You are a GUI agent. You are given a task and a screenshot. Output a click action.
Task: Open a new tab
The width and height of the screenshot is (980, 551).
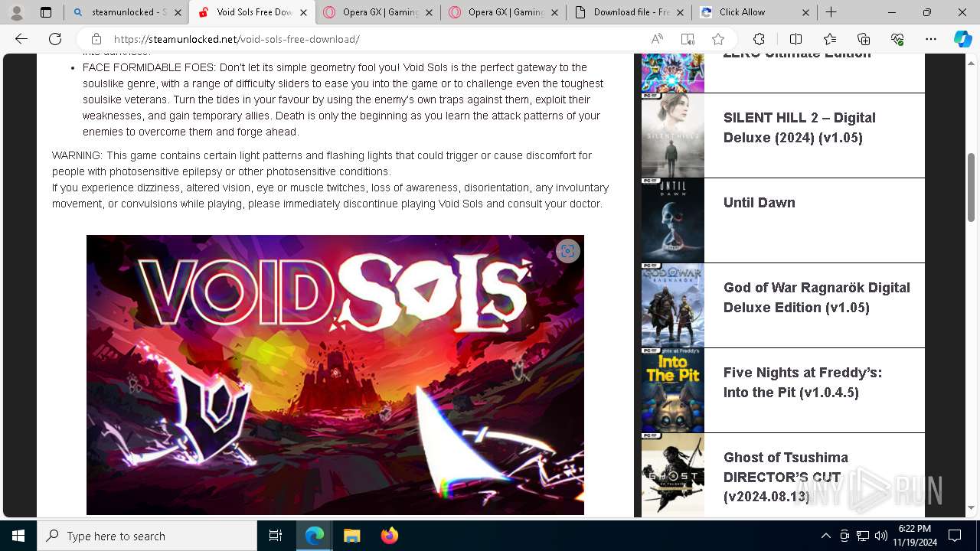pyautogui.click(x=831, y=12)
